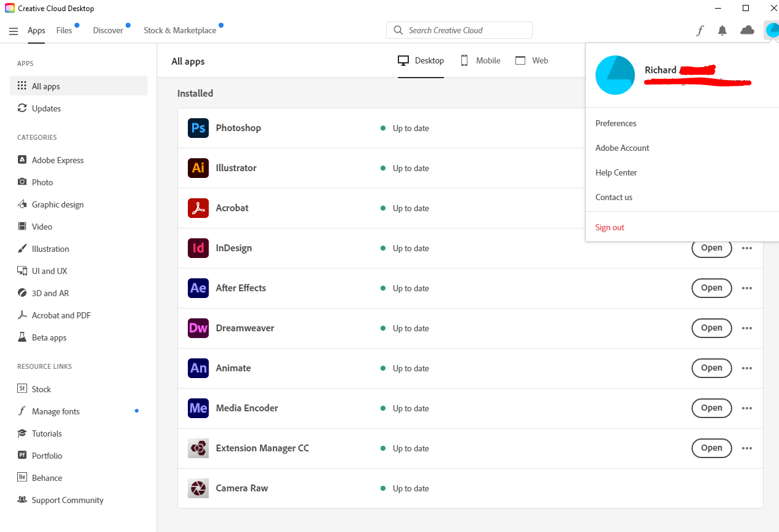The image size is (779, 532).
Task: Open the hamburger menu icon
Action: coord(14,31)
